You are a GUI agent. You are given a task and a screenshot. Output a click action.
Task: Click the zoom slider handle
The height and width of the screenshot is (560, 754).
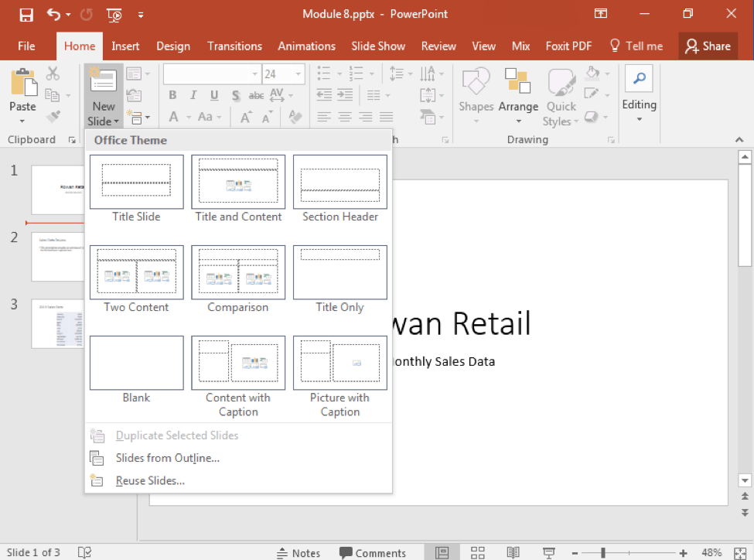[603, 553]
